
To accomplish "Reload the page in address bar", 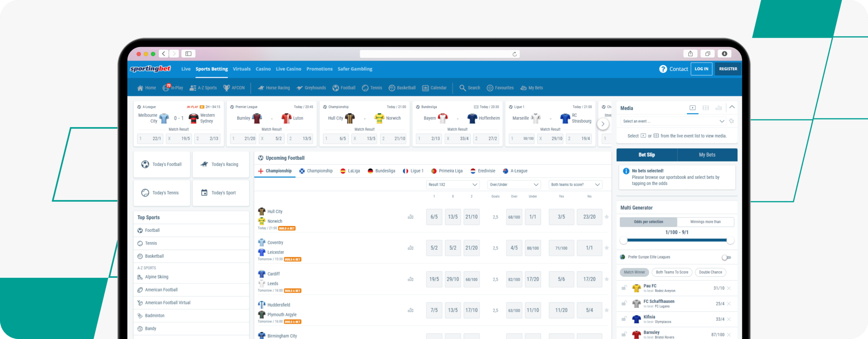I will (515, 54).
